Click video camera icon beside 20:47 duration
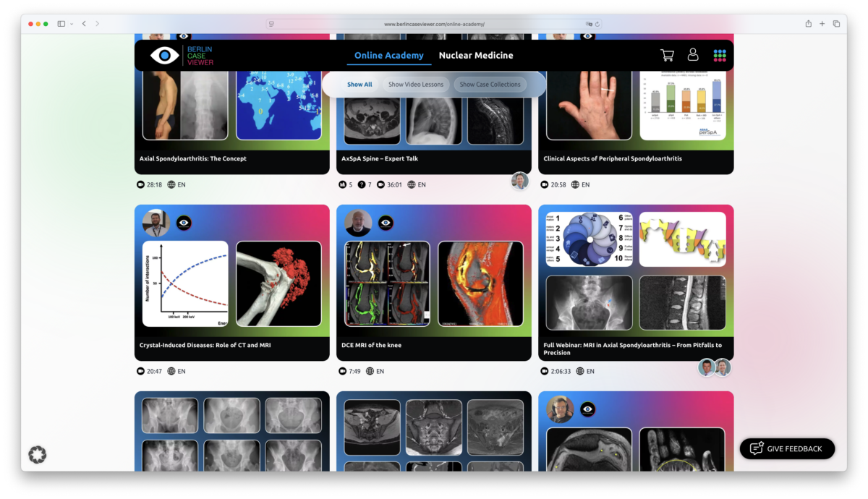Viewport: 868px width, 499px height. click(x=140, y=371)
